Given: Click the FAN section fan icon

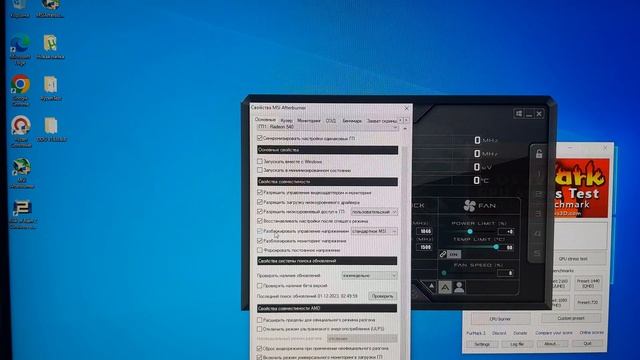Looking at the screenshot, I should coord(469,206).
